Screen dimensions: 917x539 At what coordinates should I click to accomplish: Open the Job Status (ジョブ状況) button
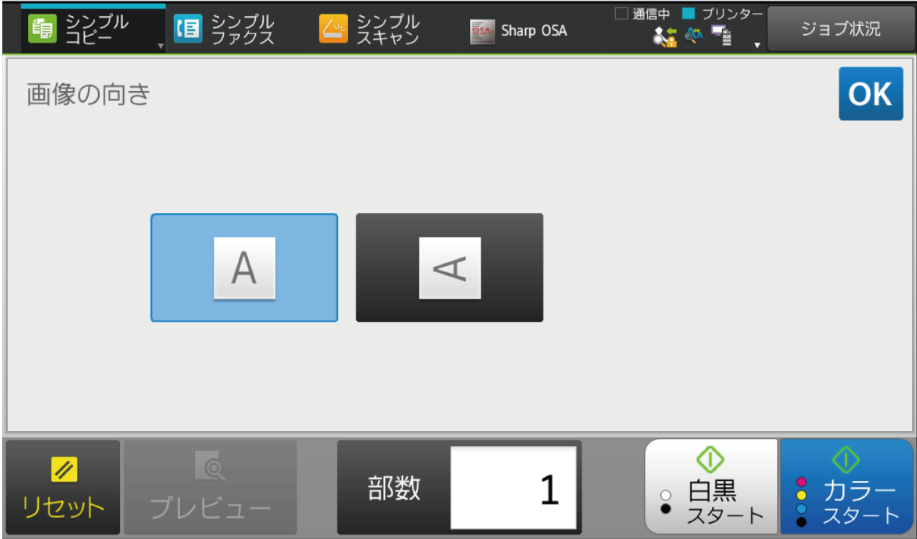tap(840, 29)
